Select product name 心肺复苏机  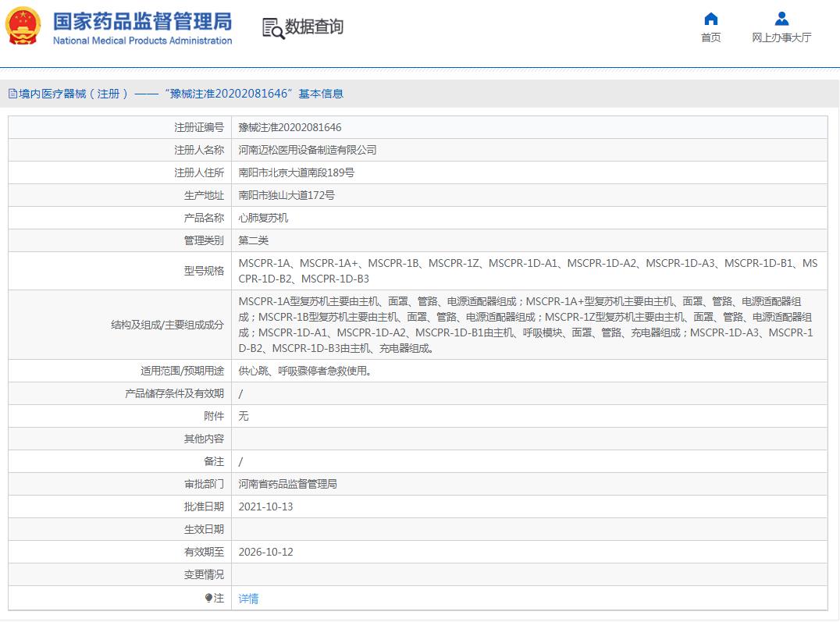point(263,218)
